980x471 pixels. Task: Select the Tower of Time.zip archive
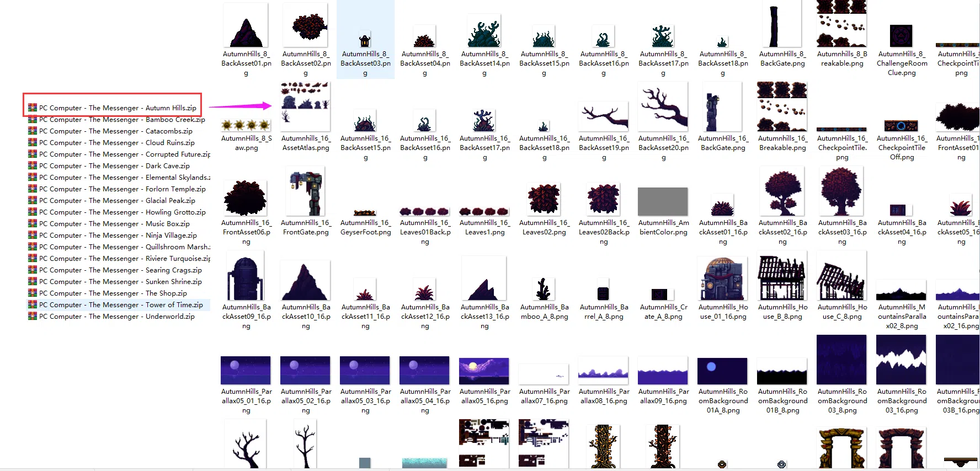[x=115, y=305]
